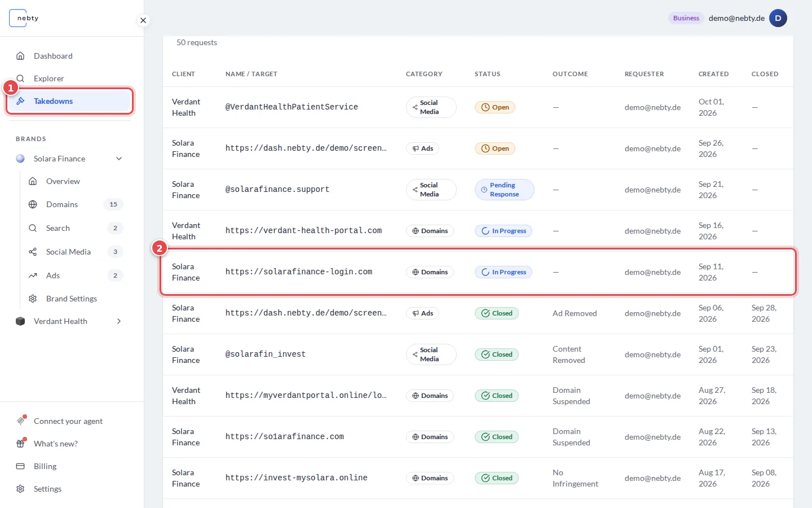
Task: Sort by the CLIENT column header
Action: coord(183,74)
